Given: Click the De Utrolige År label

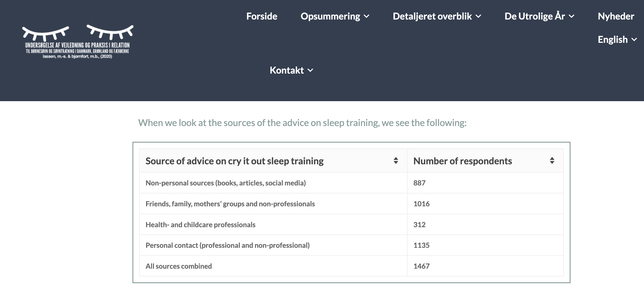Looking at the screenshot, I should 535,16.
